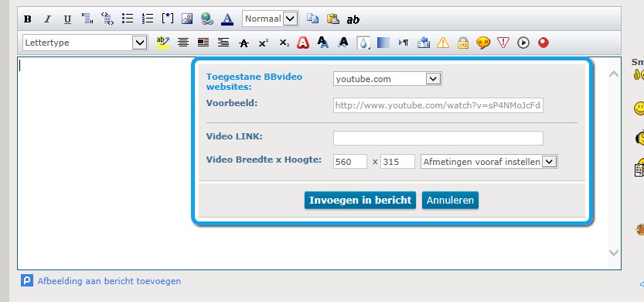Viewport: 644px width, 302px height.
Task: Insert hidden content with padlock icon
Action: coord(463,43)
